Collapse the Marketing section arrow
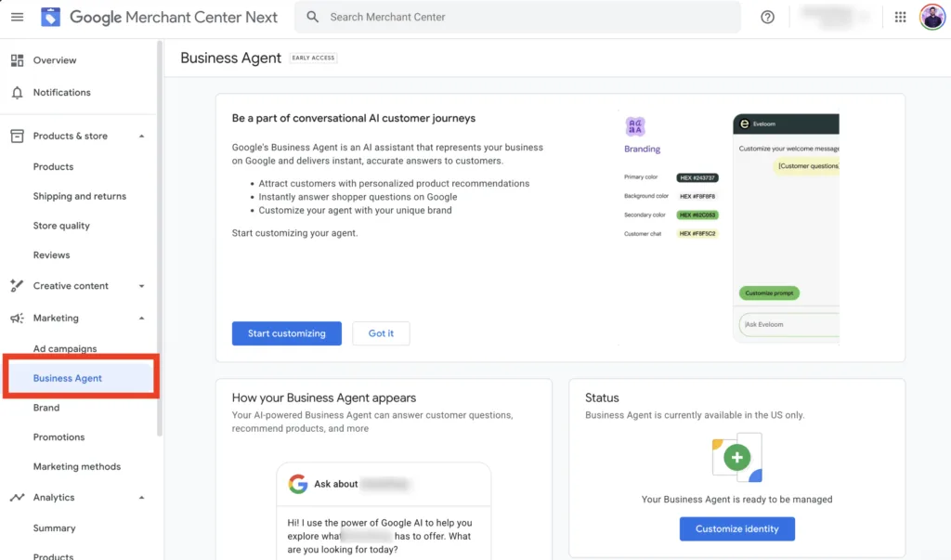 [141, 318]
